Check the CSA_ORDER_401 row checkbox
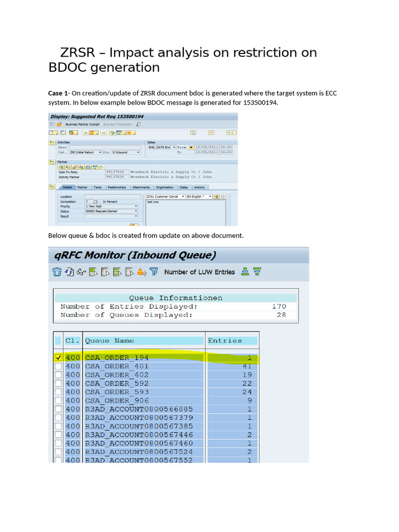 click(58, 366)
